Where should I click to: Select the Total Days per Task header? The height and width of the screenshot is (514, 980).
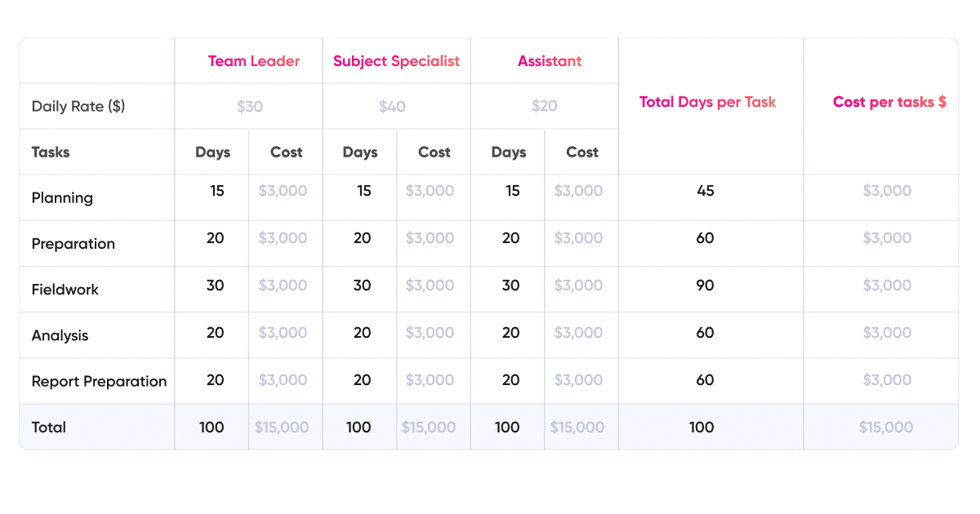point(707,102)
